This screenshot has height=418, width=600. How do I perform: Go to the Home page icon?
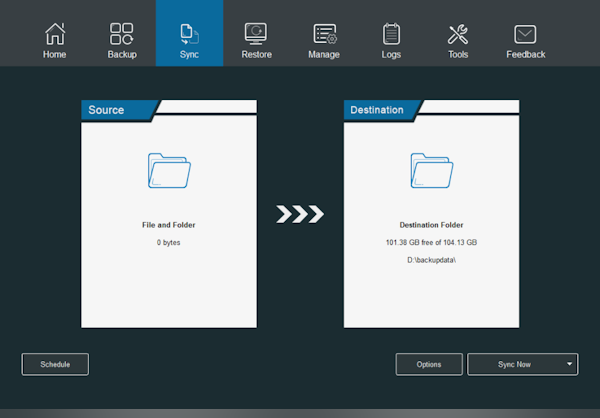(55, 35)
